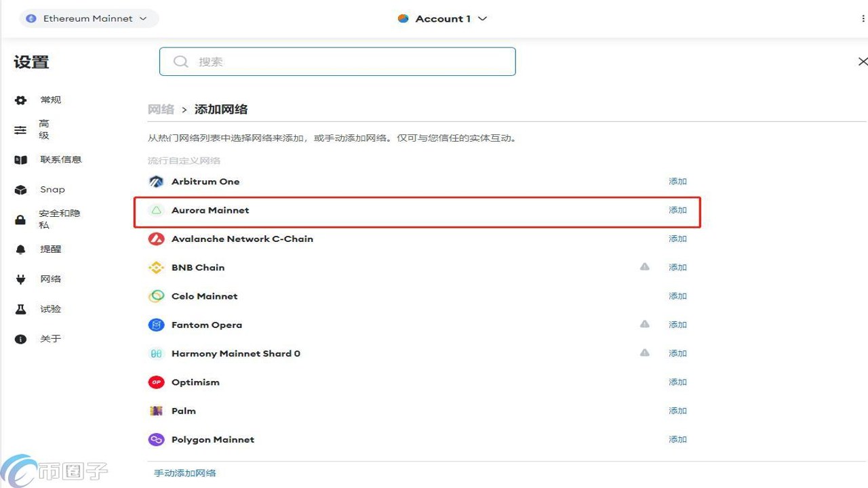Select the Fantom Opera network name

click(x=207, y=325)
